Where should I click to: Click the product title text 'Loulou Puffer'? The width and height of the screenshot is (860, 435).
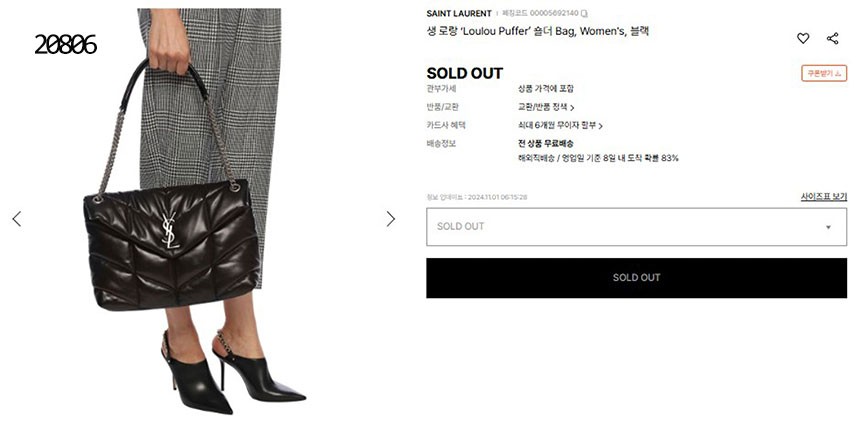(513, 32)
